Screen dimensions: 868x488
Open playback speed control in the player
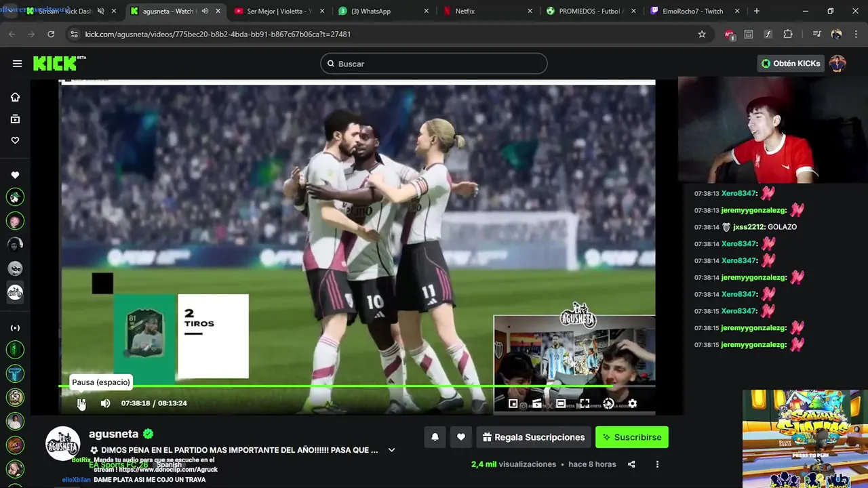coord(608,403)
